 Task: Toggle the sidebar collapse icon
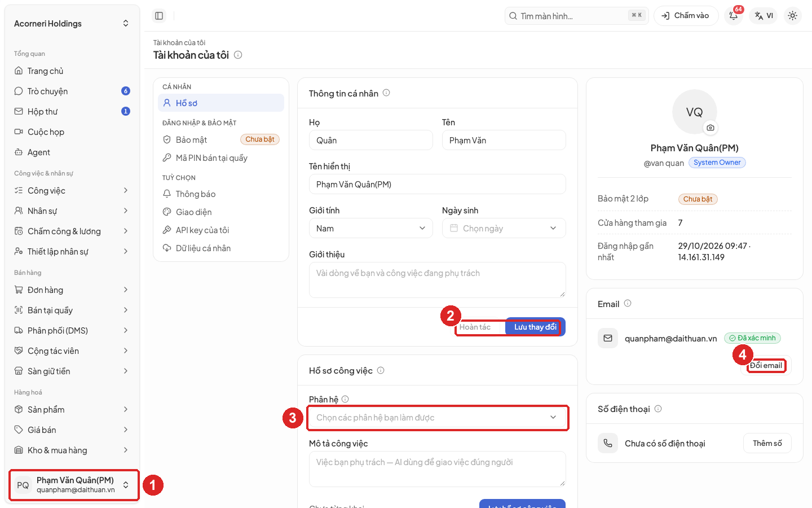[x=159, y=16]
